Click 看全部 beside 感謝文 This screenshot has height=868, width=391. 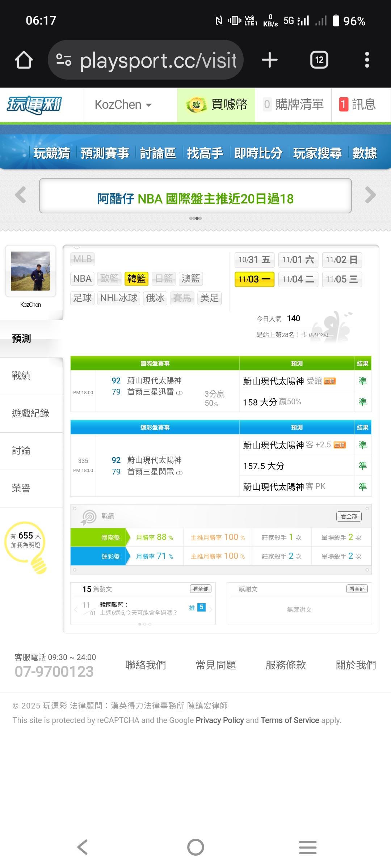[357, 589]
